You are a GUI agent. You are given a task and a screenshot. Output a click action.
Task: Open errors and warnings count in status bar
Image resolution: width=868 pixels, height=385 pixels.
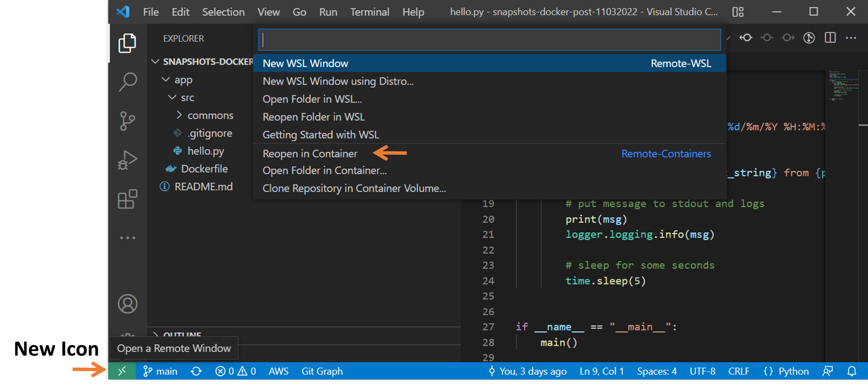point(235,371)
